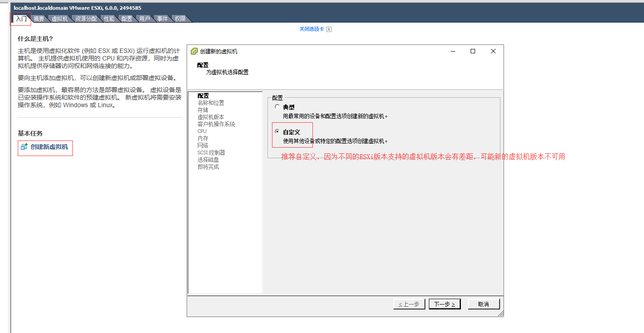Switch to the 性能 tab
This screenshot has width=644, height=333.
[109, 19]
